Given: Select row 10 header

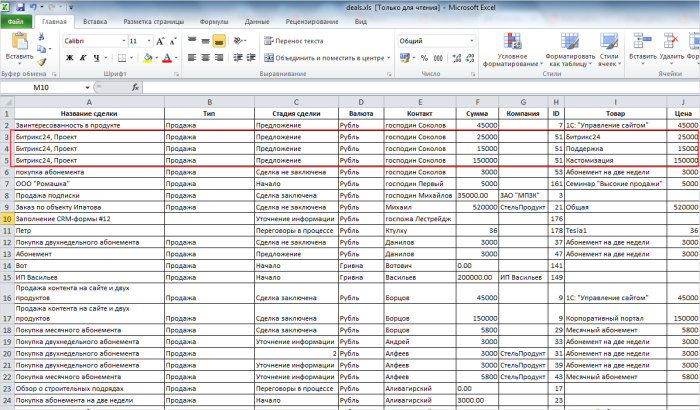Looking at the screenshot, I should tap(7, 219).
